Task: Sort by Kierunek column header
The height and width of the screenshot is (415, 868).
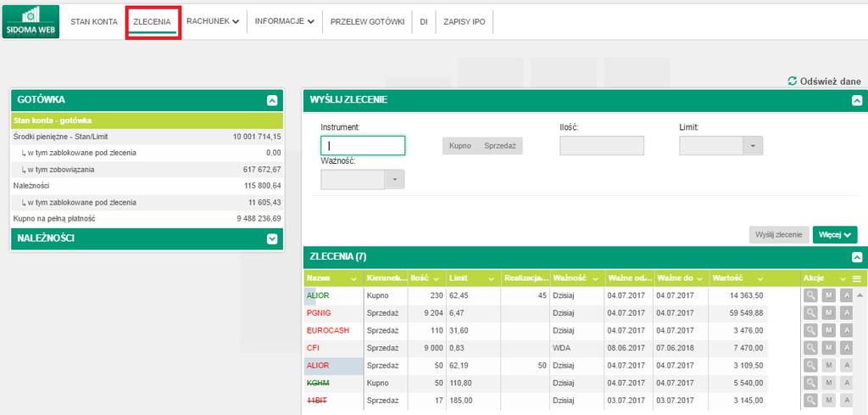Action: click(386, 278)
